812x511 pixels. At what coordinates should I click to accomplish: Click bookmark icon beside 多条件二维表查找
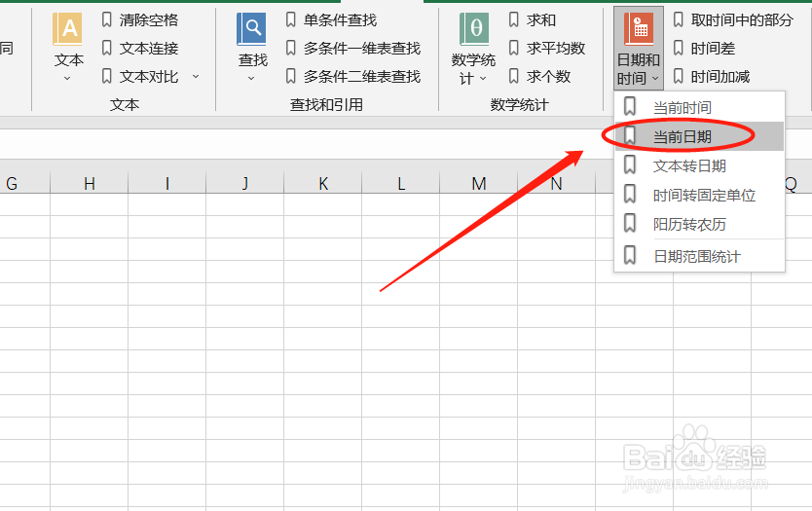click(x=291, y=77)
